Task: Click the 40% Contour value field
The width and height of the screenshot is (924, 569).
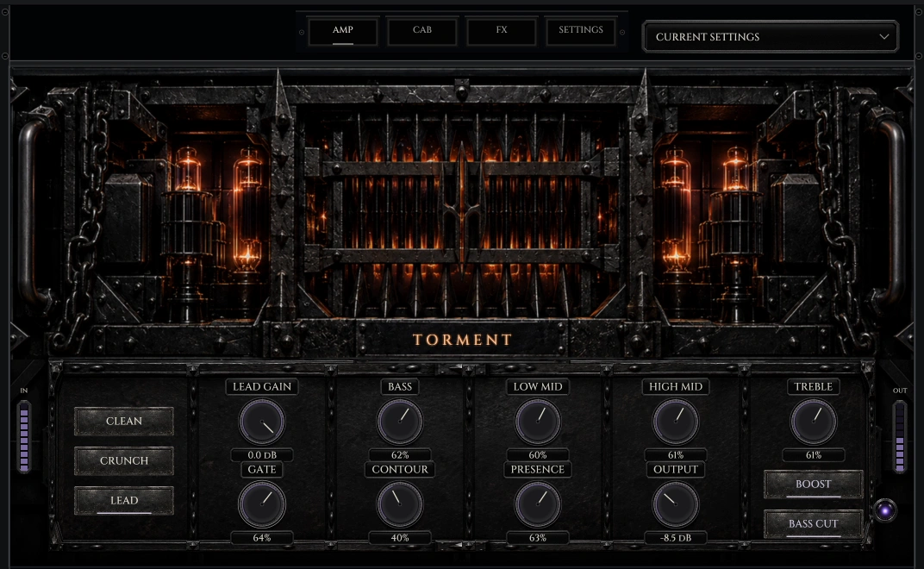Action: pyautogui.click(x=400, y=538)
